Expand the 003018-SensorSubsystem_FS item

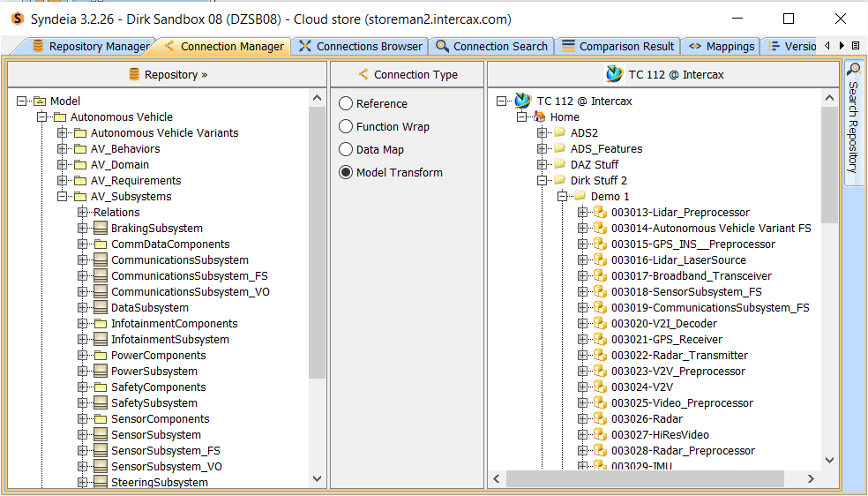(582, 292)
